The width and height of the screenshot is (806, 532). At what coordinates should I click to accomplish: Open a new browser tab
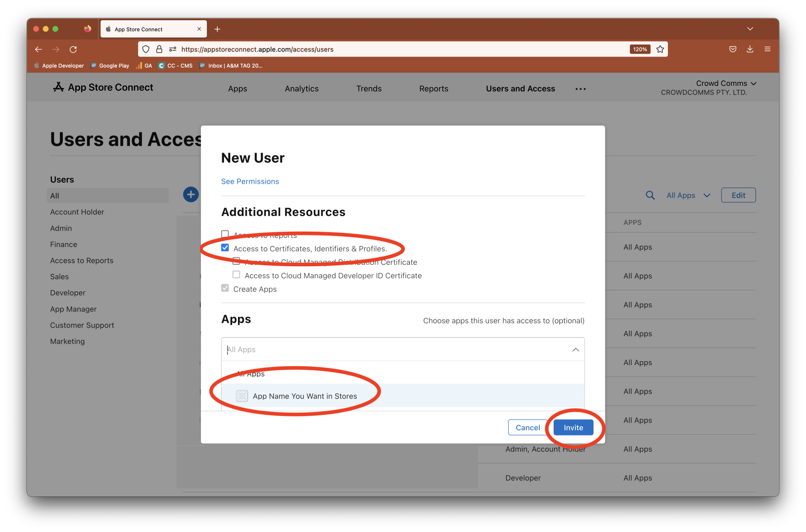217,29
